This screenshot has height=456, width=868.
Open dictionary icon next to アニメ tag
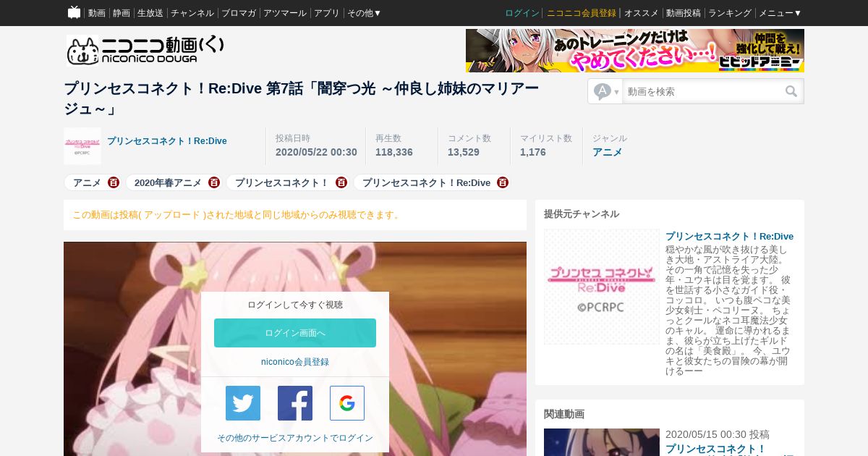(x=114, y=183)
